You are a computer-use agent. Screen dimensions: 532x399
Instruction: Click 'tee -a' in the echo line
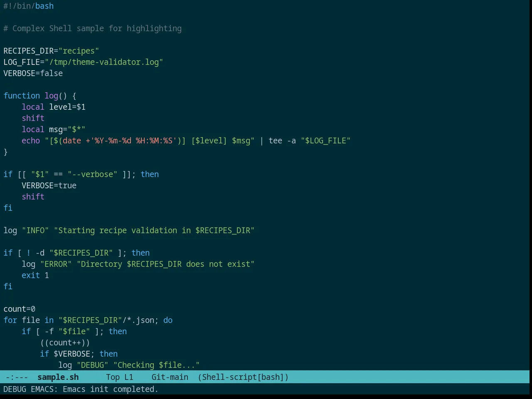282,140
